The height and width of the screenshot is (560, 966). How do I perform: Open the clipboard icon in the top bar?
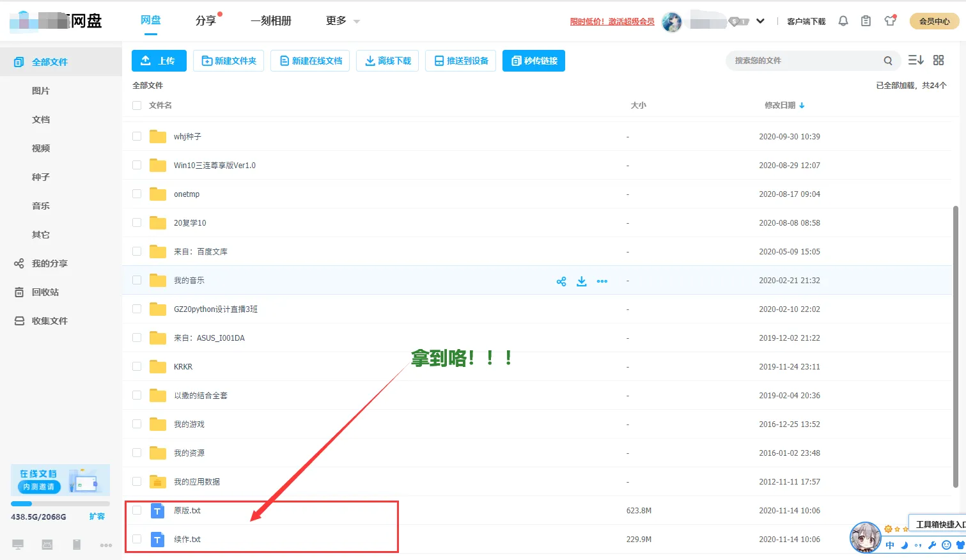866,21
